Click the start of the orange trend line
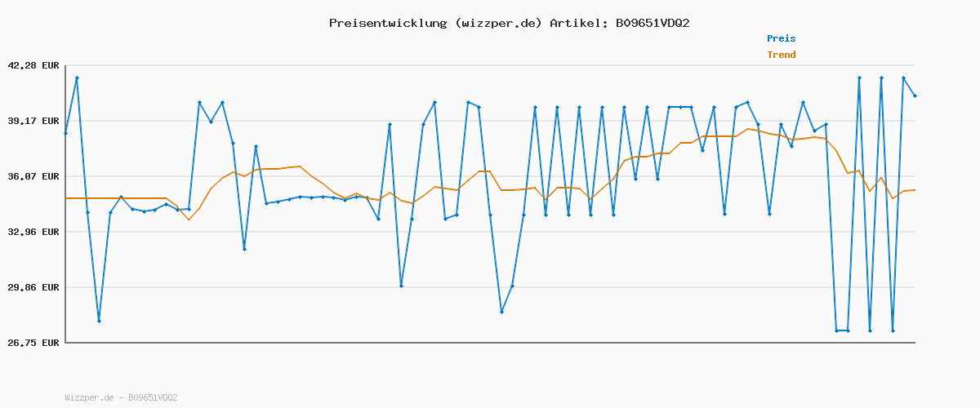This screenshot has width=980, height=408. [66, 198]
